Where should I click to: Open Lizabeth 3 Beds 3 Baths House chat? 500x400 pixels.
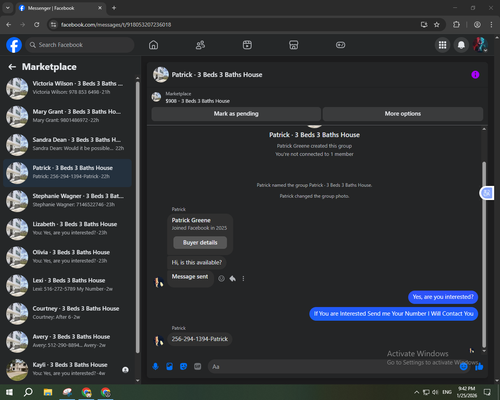[68, 229]
